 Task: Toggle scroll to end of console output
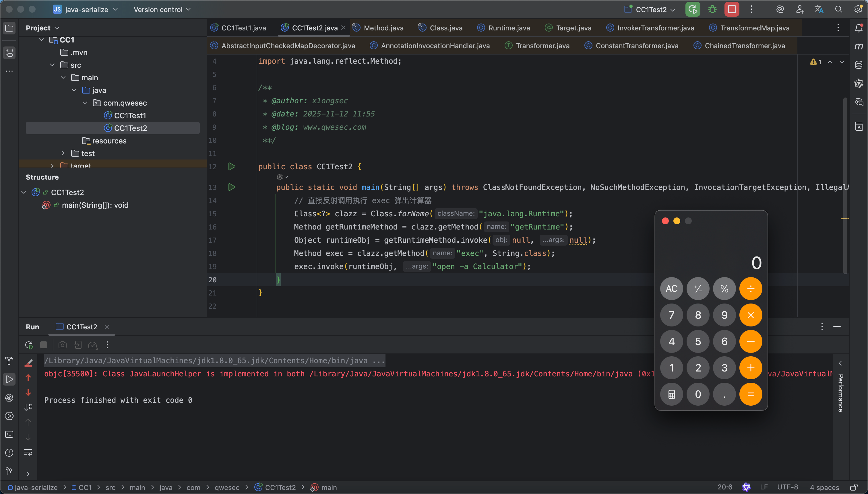28,407
